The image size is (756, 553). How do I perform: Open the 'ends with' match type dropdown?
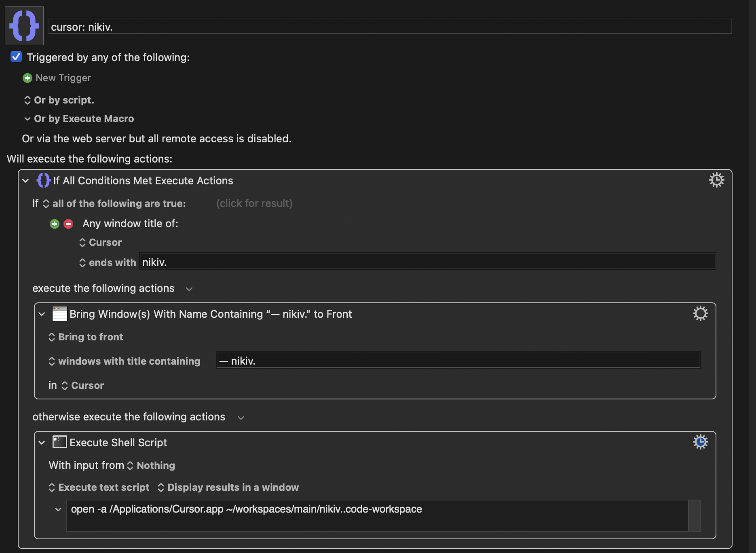(x=108, y=263)
